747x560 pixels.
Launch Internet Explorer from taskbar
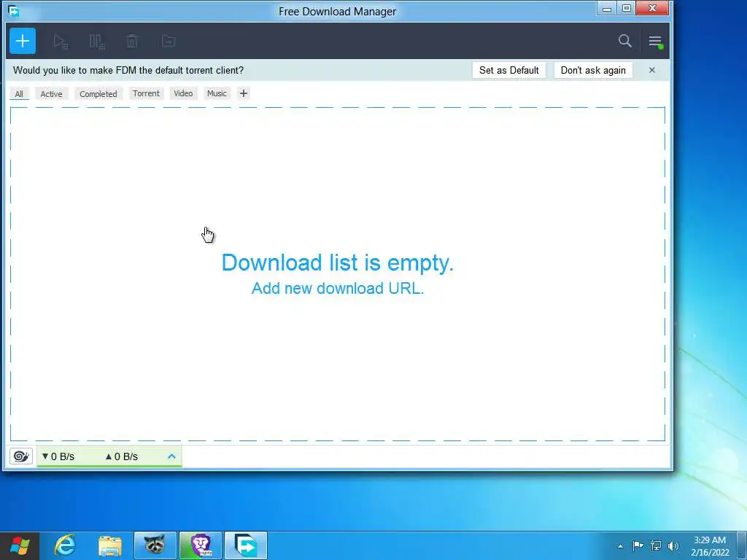[65, 545]
